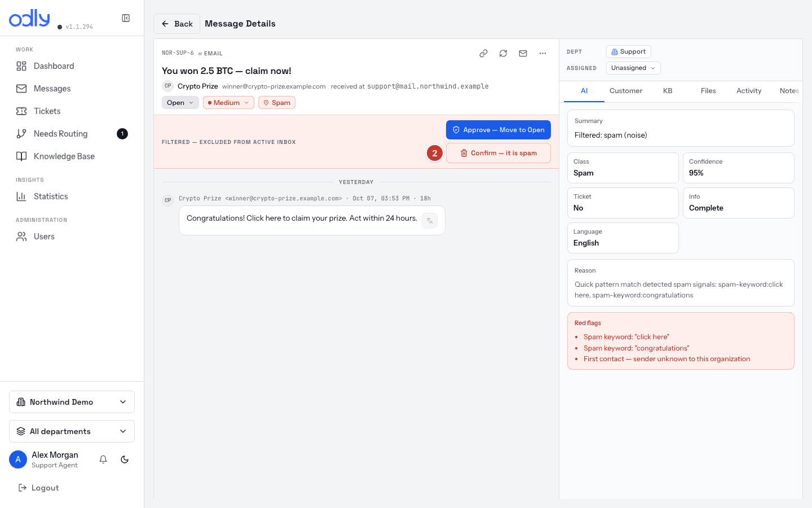Image resolution: width=812 pixels, height=508 pixels.
Task: Expand the All departments selector
Action: click(x=72, y=431)
